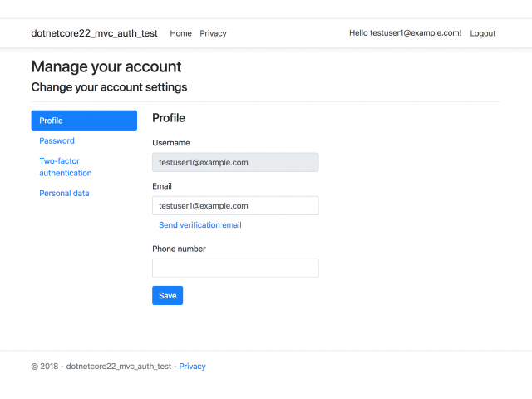Image resolution: width=532 pixels, height=399 pixels.
Task: Click the Phone number label
Action: point(180,249)
